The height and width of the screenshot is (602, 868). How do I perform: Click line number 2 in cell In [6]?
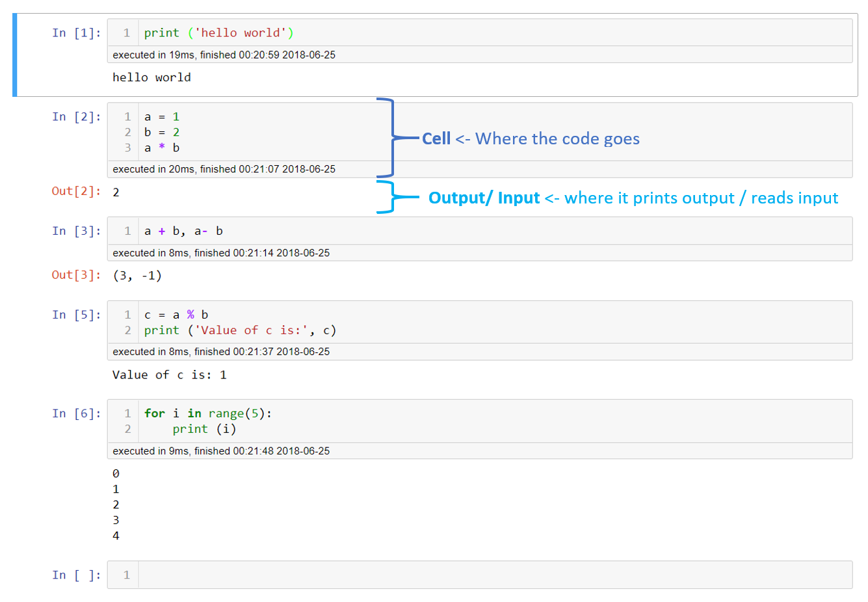coord(127,429)
